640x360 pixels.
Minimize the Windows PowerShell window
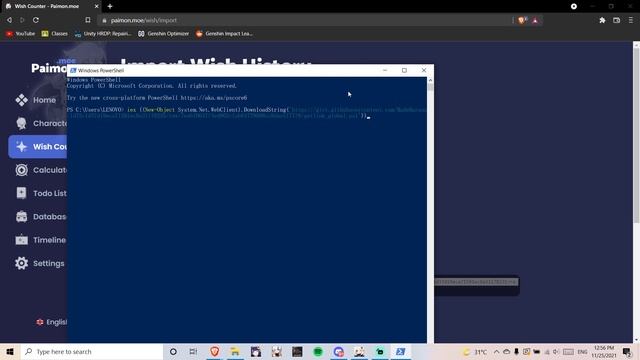385,70
